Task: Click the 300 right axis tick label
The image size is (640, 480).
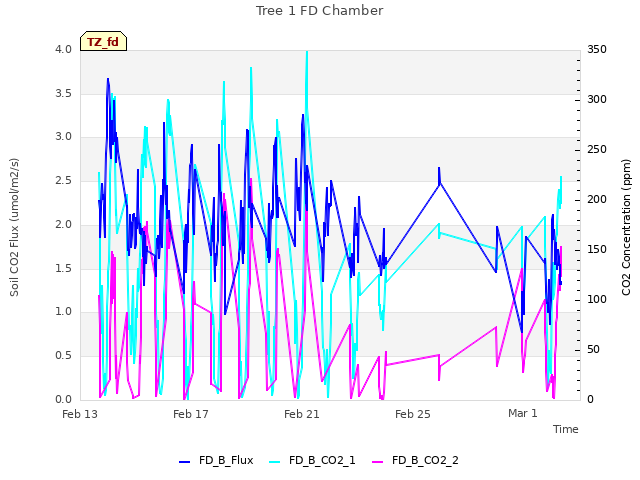Action: pos(597,100)
